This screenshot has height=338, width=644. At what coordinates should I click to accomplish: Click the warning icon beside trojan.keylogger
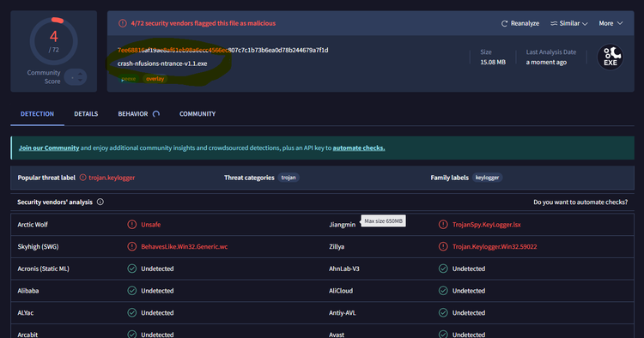point(83,178)
